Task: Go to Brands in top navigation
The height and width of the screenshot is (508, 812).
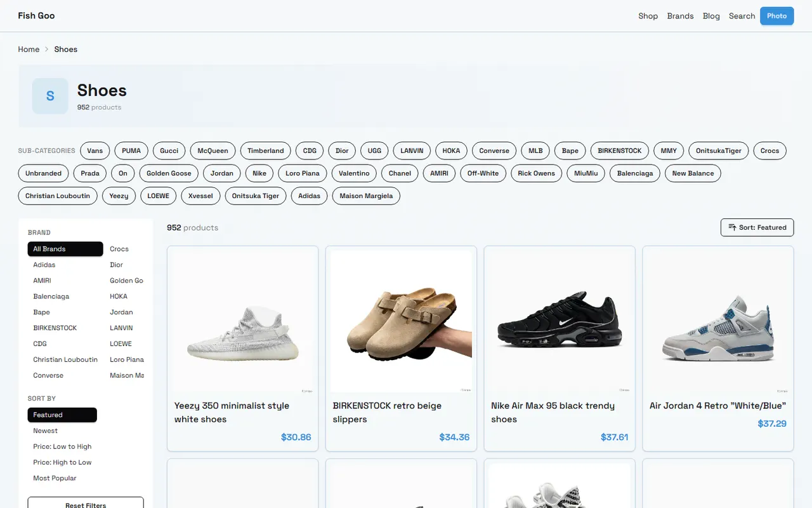Action: 680,16
